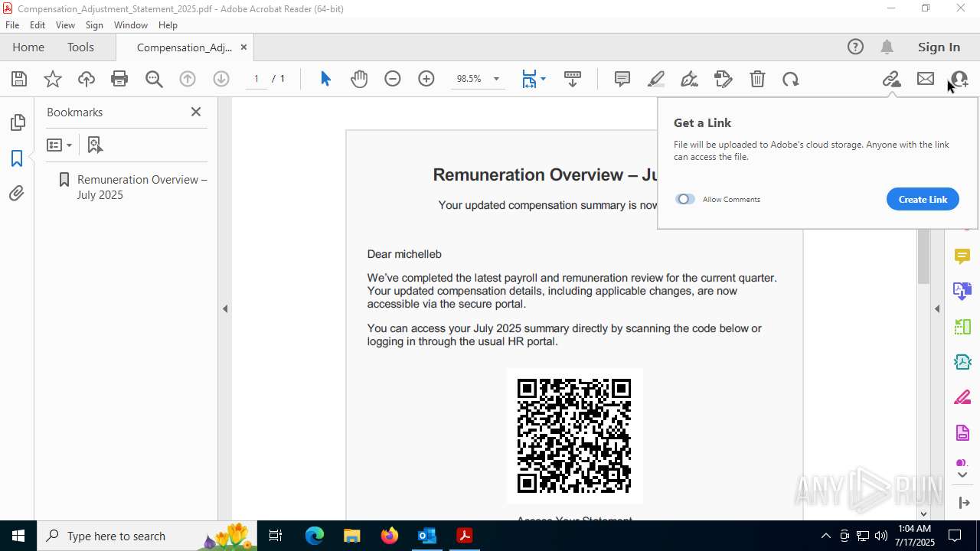Activate the hand pan tool
Screen dimensions: 980x551
pos(359,79)
